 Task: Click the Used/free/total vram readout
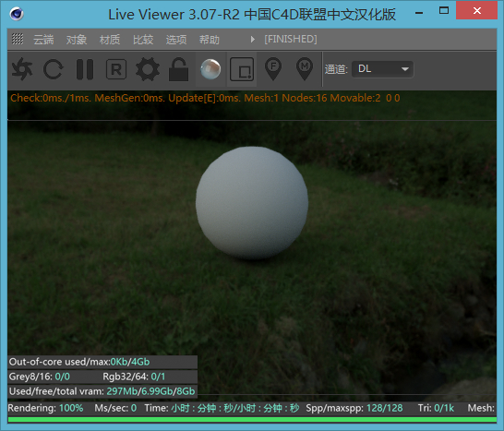pos(102,391)
